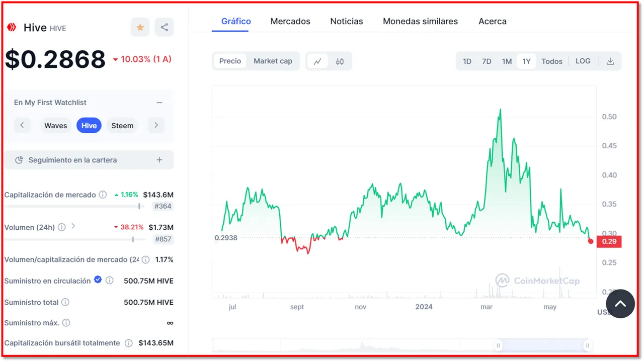Enable LOG scale on the chart
Viewport: 644px width, 362px height.
click(x=583, y=61)
